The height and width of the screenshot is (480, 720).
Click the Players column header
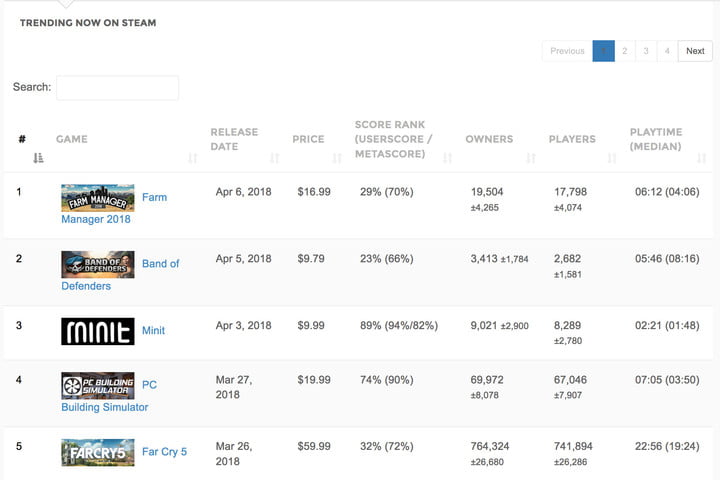tap(572, 139)
